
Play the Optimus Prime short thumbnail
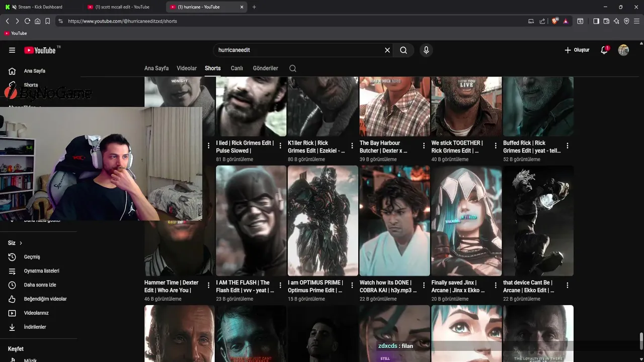323,221
